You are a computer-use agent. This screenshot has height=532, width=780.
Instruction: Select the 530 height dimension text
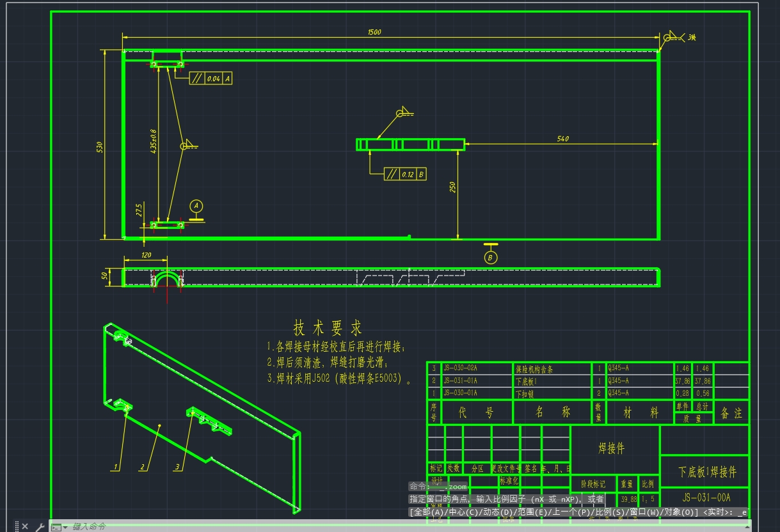coord(100,147)
